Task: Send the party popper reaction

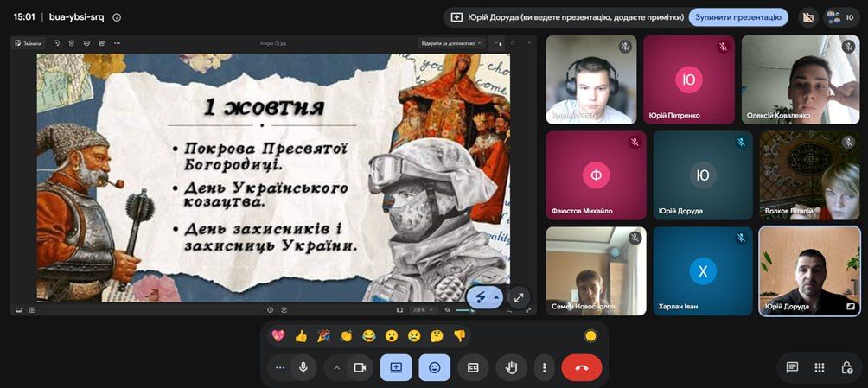Action: point(323,335)
